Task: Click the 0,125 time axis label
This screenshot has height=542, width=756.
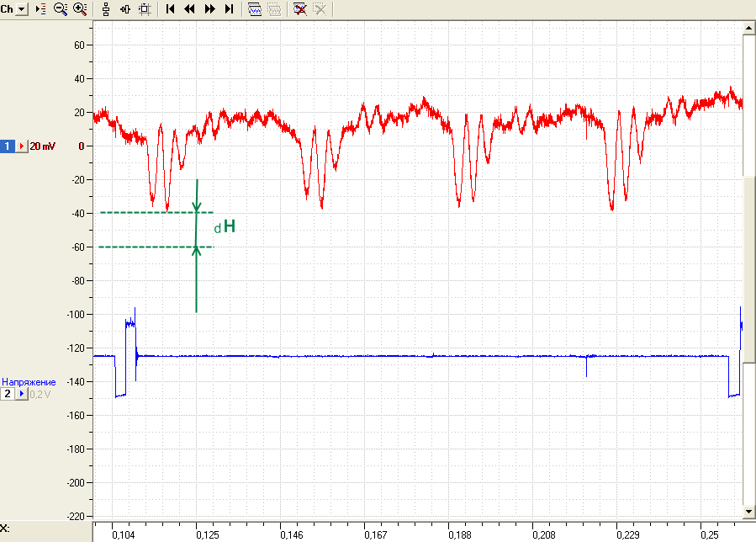Action: (208, 534)
